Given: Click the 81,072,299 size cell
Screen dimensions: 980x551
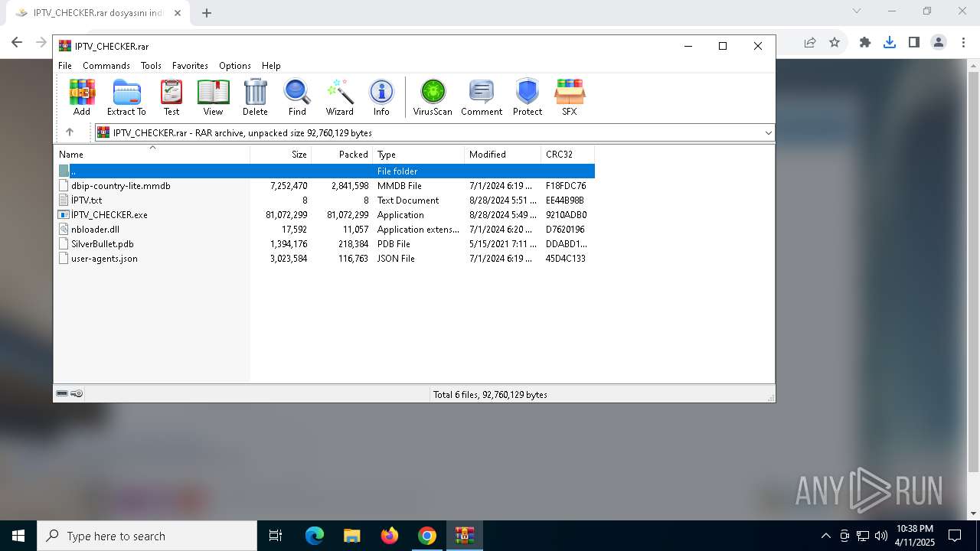Looking at the screenshot, I should click(286, 214).
